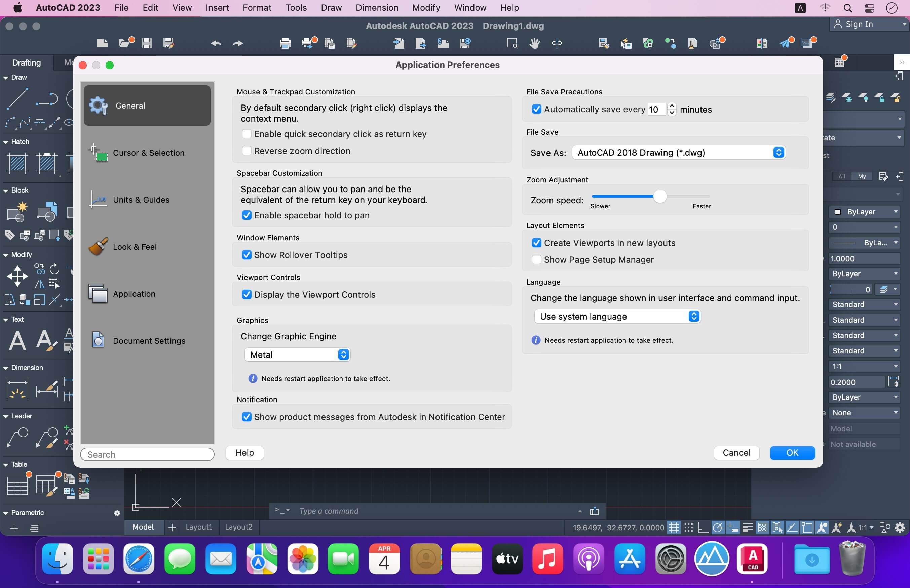Select the Line tool in the Draw panel
The height and width of the screenshot is (588, 910).
pyautogui.click(x=17, y=98)
